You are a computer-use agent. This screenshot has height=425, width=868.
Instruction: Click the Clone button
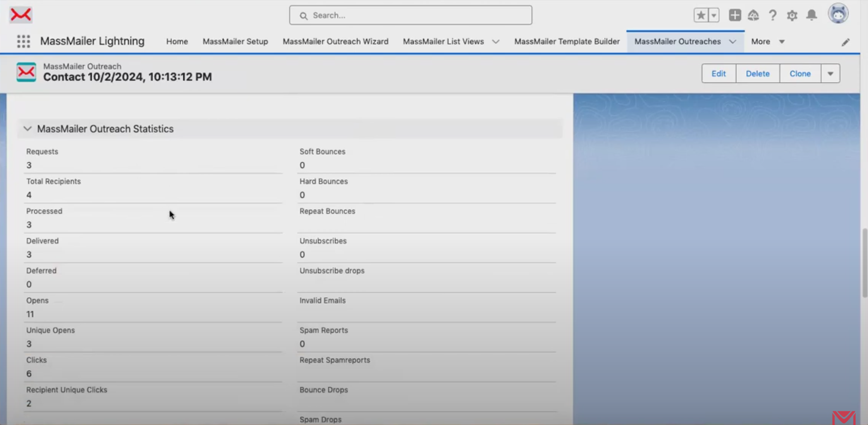(x=800, y=74)
